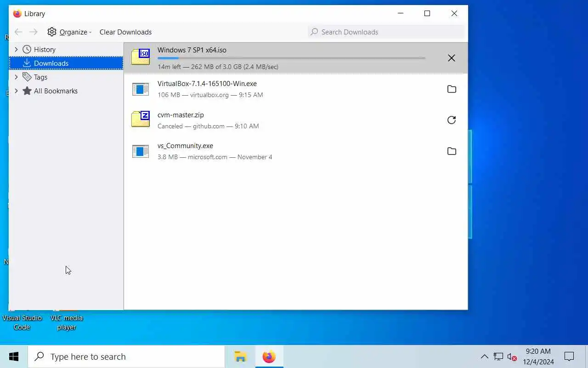
Task: Open File Explorer from the taskbar
Action: (240, 356)
